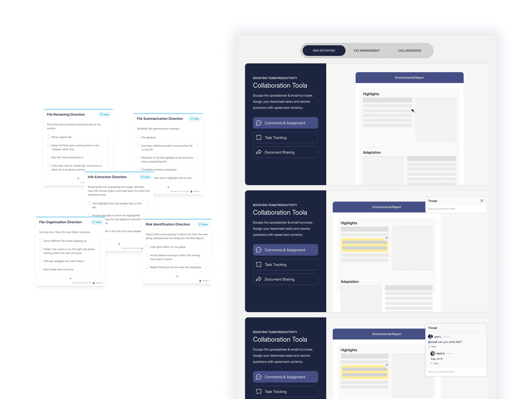Select the Task Tracking icon
Screen dimensions: 532x399
point(260,137)
